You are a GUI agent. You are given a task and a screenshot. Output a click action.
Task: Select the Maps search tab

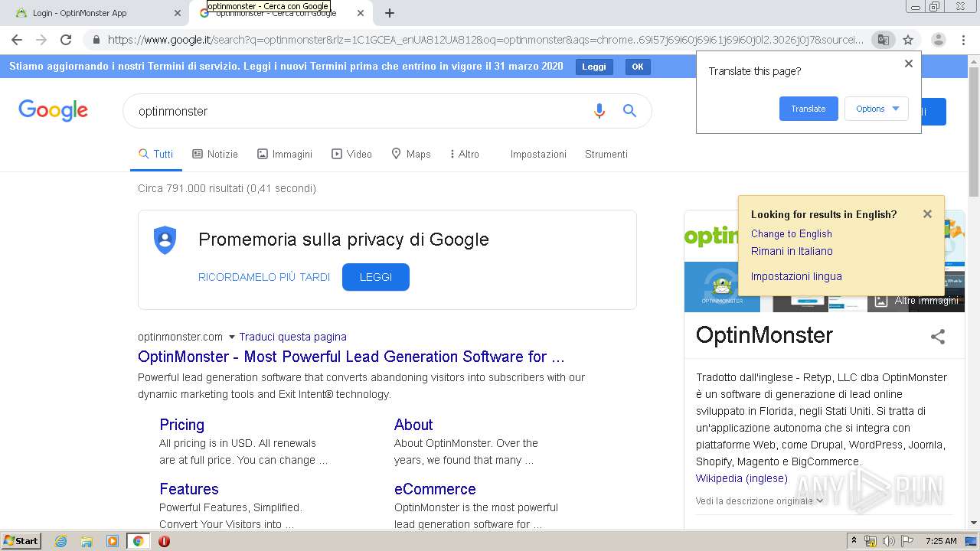pos(411,154)
